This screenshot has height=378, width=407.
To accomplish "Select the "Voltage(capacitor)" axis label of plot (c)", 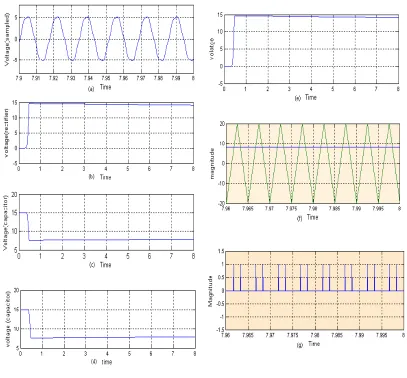I will click(x=6, y=223).
